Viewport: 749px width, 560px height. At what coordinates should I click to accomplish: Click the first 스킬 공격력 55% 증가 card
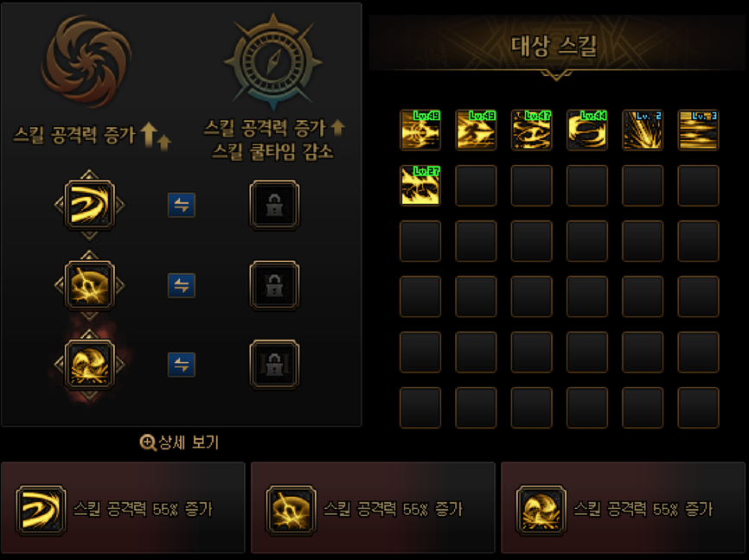point(123,507)
